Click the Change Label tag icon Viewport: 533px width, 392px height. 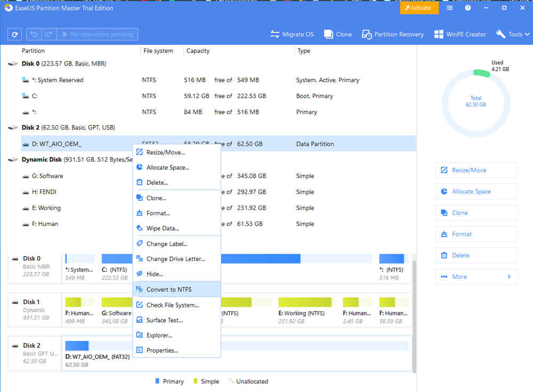(139, 243)
